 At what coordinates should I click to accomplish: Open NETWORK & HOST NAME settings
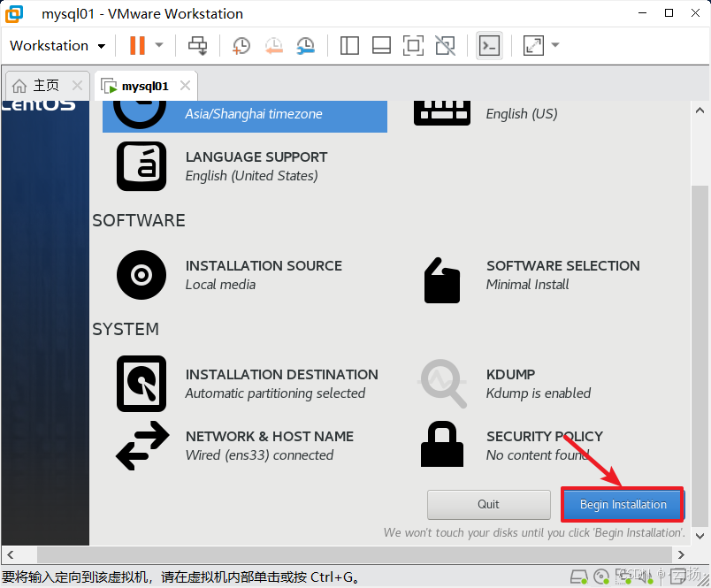(x=236, y=445)
